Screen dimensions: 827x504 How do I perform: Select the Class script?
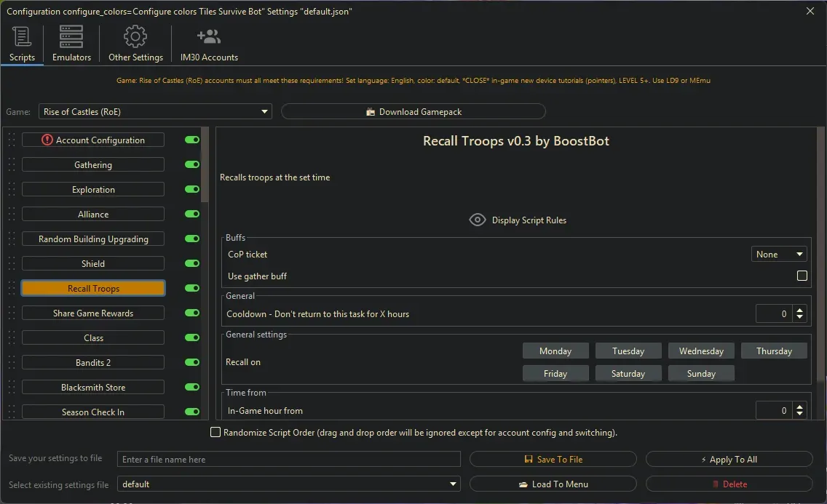pyautogui.click(x=93, y=338)
